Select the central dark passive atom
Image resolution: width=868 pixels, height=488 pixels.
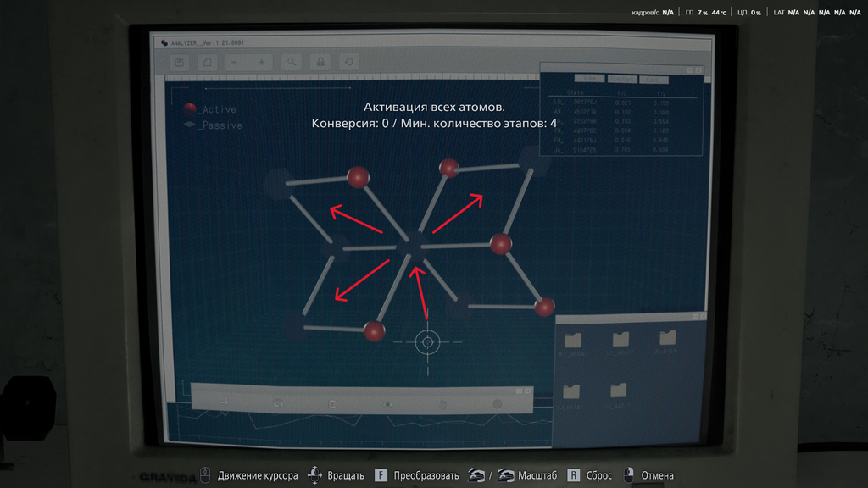coord(414,246)
